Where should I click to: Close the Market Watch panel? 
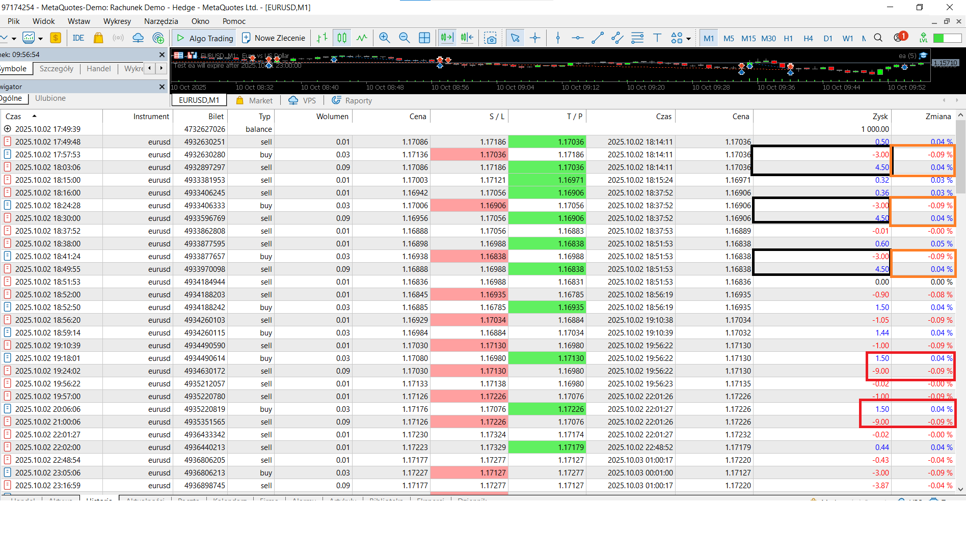(x=162, y=54)
